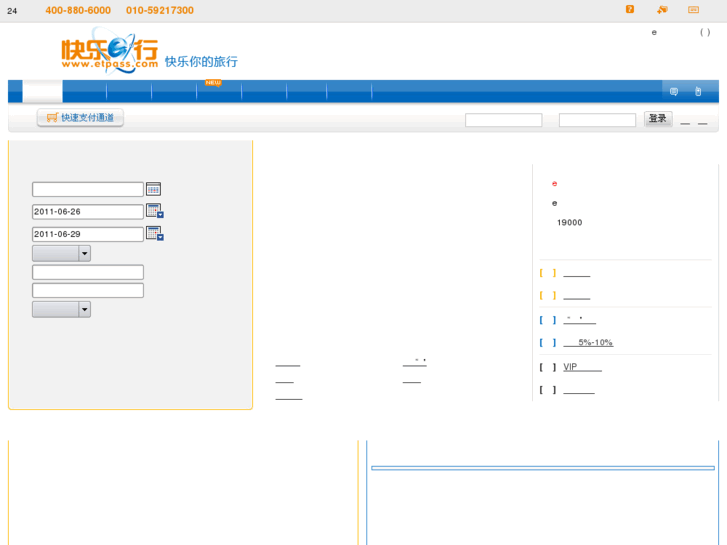
Task: Open the calendar picker next to 2011-06-29
Action: click(x=154, y=233)
